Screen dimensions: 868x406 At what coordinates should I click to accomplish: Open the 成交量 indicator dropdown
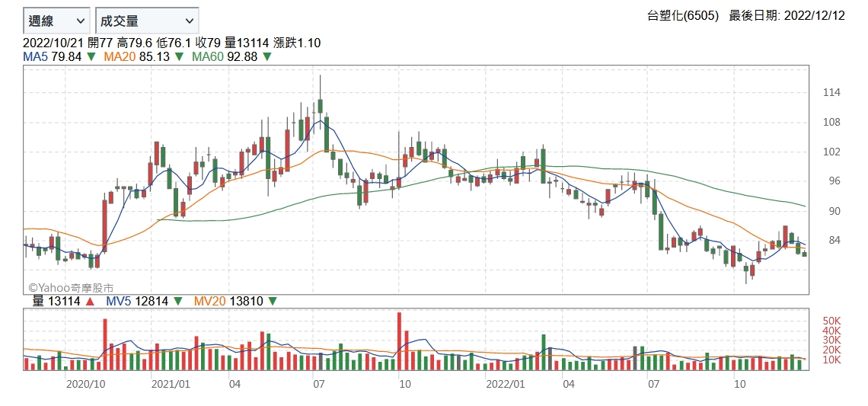tap(147, 21)
